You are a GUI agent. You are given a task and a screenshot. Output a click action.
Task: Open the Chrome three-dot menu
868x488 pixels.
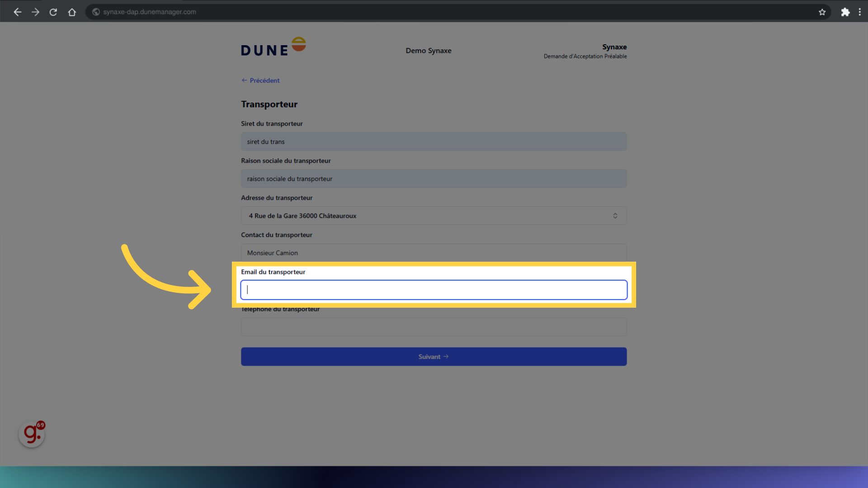[x=860, y=12]
